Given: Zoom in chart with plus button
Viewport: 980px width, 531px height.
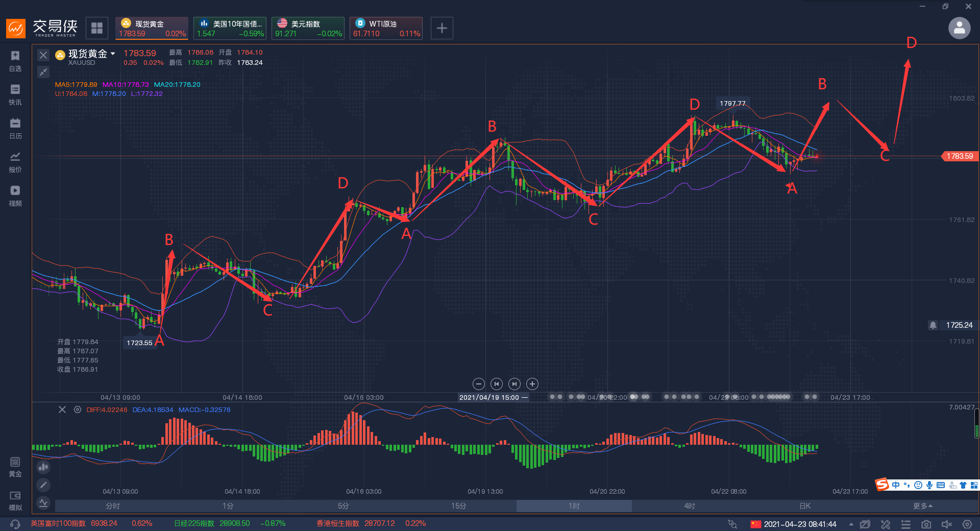Looking at the screenshot, I should tap(532, 384).
